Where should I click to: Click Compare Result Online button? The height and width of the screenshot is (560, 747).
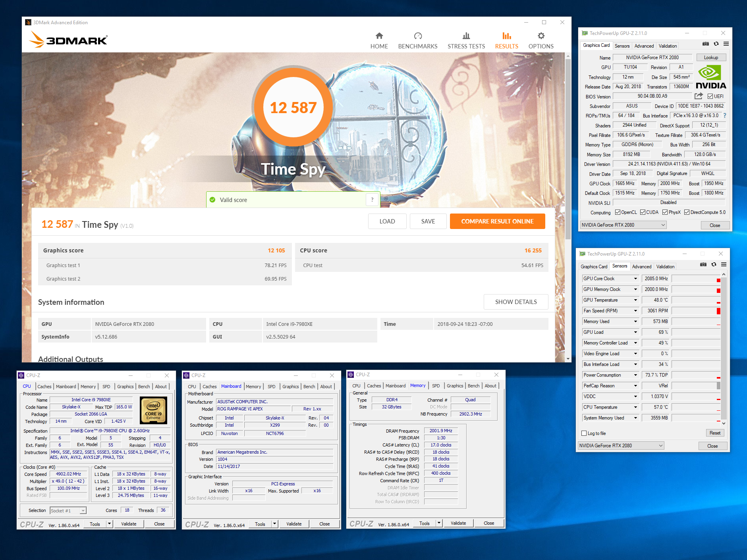(497, 221)
